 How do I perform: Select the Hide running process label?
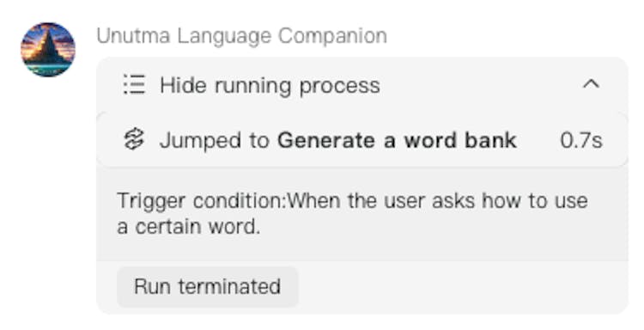coord(270,86)
